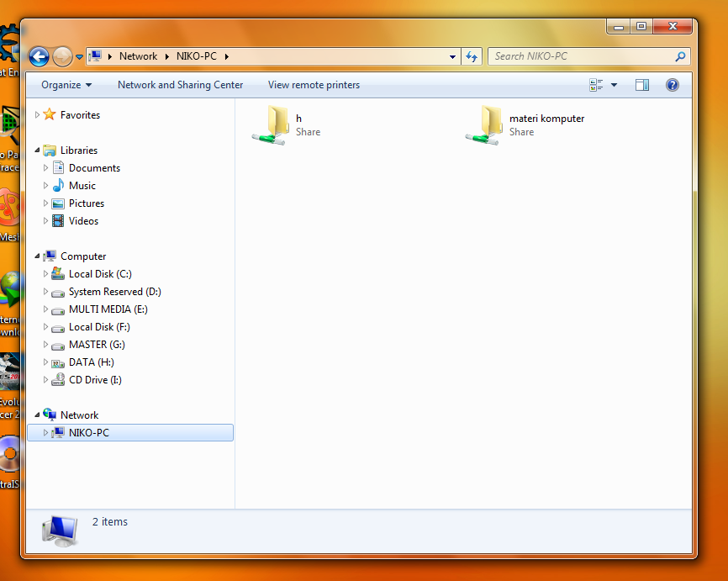The width and height of the screenshot is (728, 581).
Task: Open MULTI MEDIA (E:) drive
Action: tap(108, 309)
